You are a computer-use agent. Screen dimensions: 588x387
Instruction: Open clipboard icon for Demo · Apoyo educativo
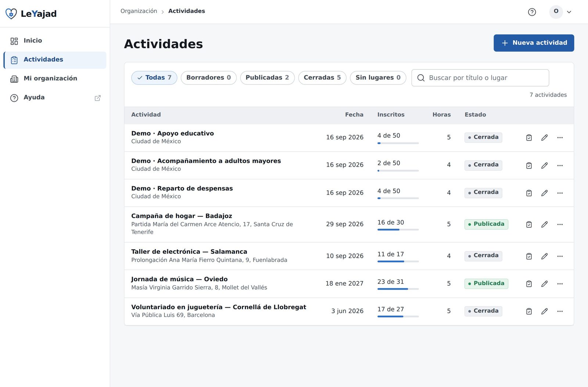coord(529,137)
